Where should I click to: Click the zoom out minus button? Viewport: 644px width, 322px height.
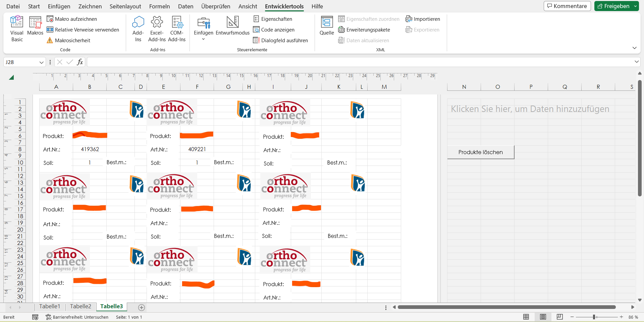pos(572,317)
